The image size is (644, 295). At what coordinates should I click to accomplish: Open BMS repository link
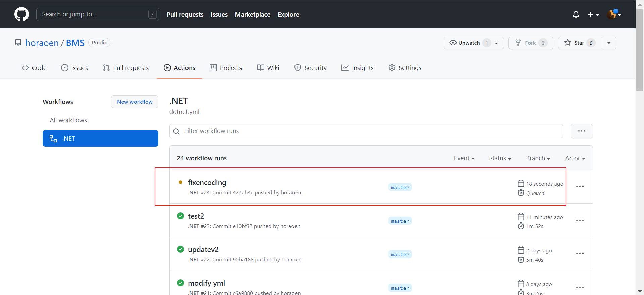point(75,43)
